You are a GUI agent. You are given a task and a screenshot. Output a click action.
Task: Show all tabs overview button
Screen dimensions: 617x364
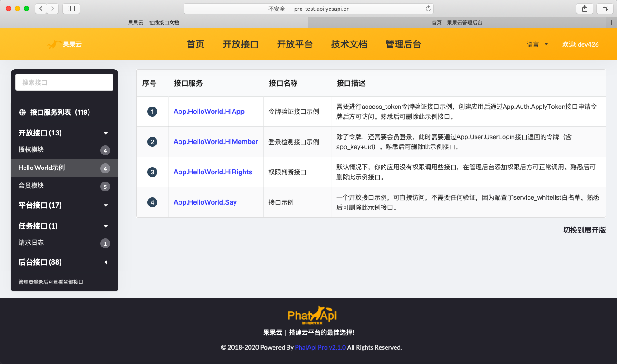(x=605, y=8)
